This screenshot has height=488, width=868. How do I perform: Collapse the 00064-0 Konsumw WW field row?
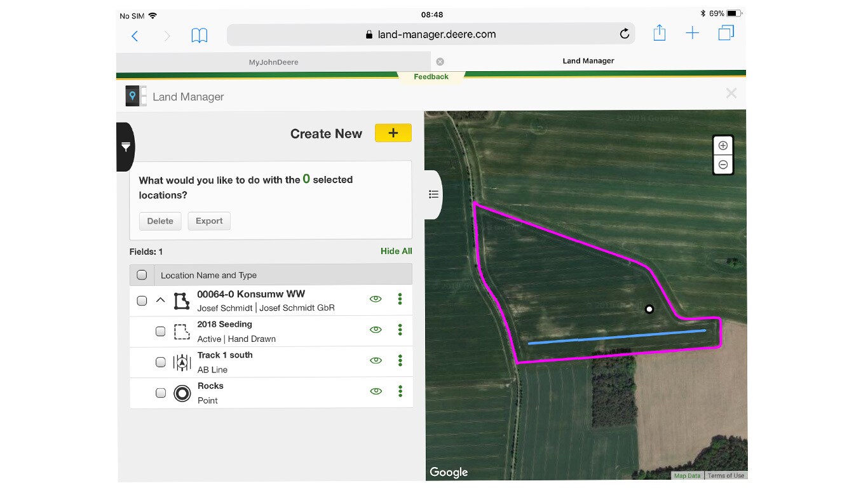tap(161, 300)
